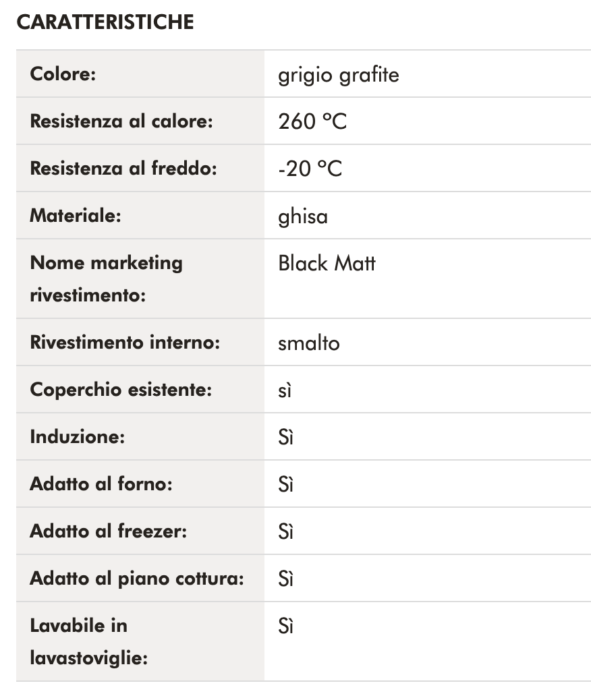Click the "Induzione:" label
This screenshot has height=700, width=591.
pyautogui.click(x=78, y=437)
